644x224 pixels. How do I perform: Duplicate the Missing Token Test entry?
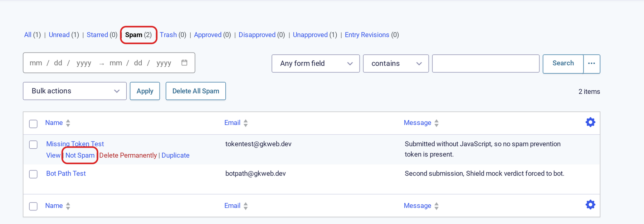click(x=175, y=155)
